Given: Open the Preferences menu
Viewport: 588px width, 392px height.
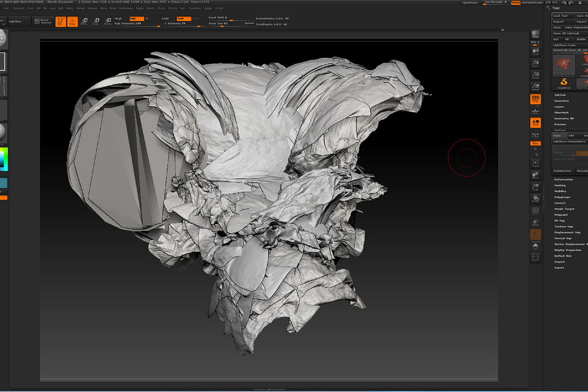Looking at the screenshot, I should coord(126,8).
